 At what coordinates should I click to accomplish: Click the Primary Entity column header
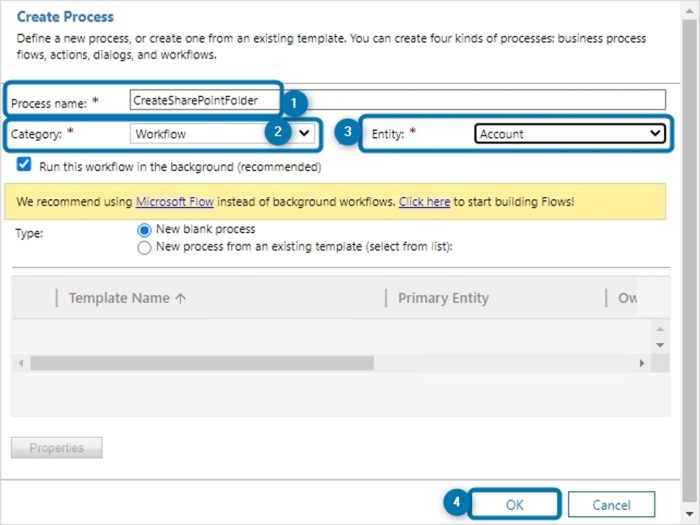[443, 298]
